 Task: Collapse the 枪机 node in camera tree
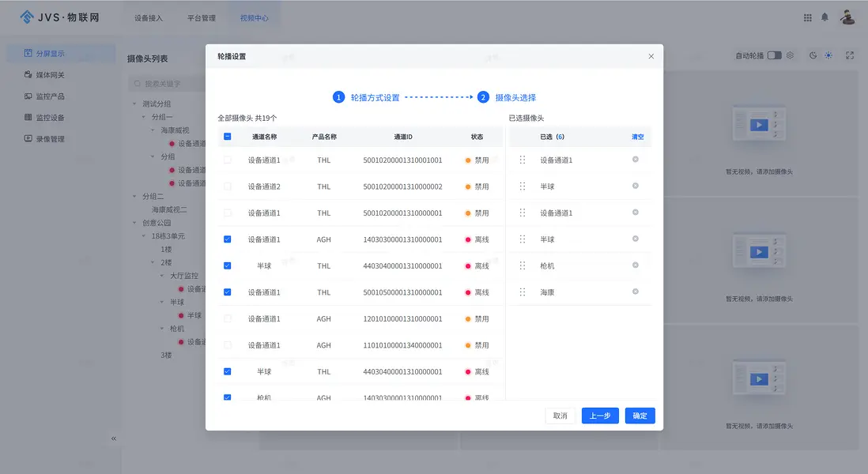click(x=162, y=329)
